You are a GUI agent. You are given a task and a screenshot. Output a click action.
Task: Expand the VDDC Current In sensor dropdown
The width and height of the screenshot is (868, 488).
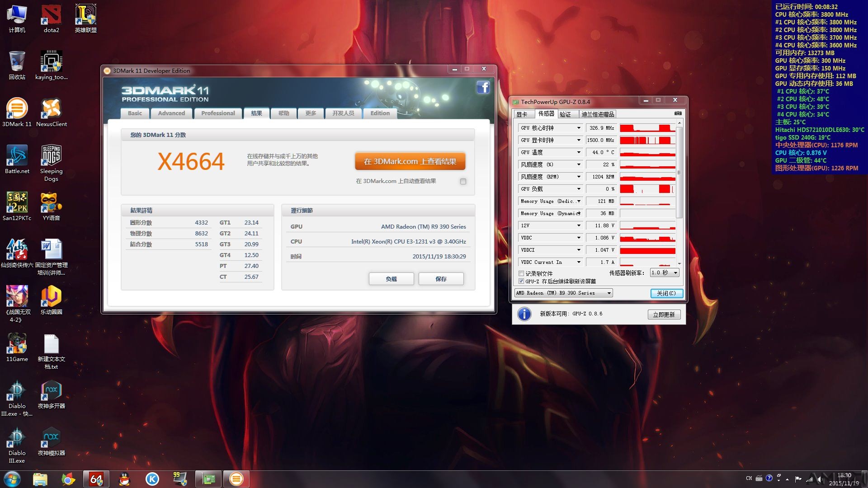[578, 262]
